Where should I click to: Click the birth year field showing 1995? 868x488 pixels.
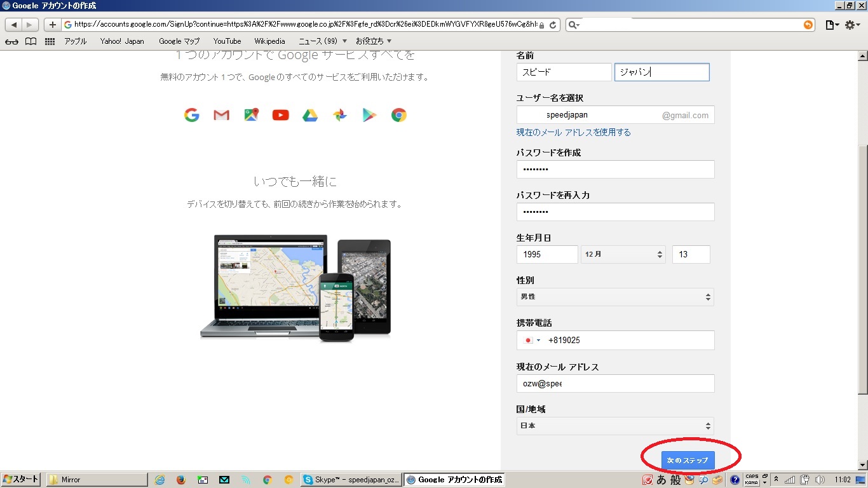(547, 254)
